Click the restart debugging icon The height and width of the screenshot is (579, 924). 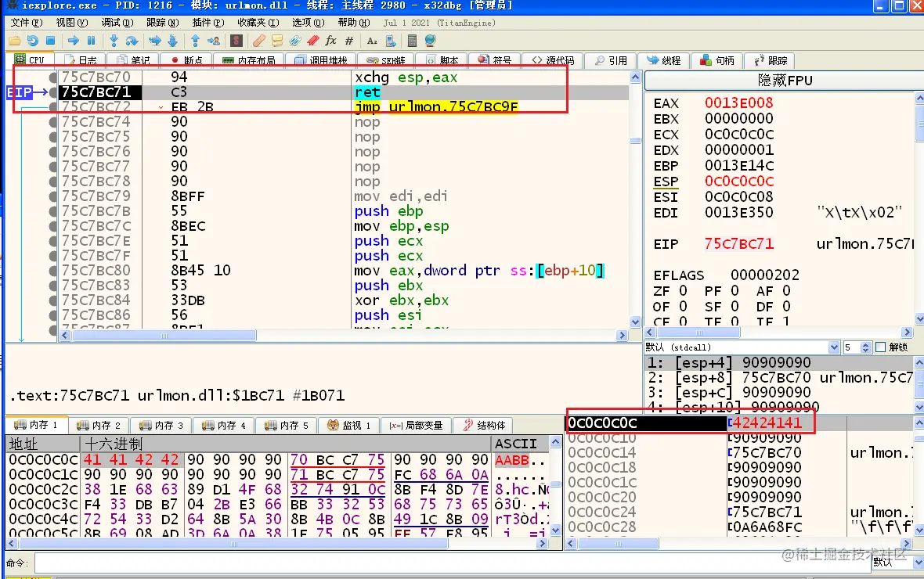click(32, 41)
